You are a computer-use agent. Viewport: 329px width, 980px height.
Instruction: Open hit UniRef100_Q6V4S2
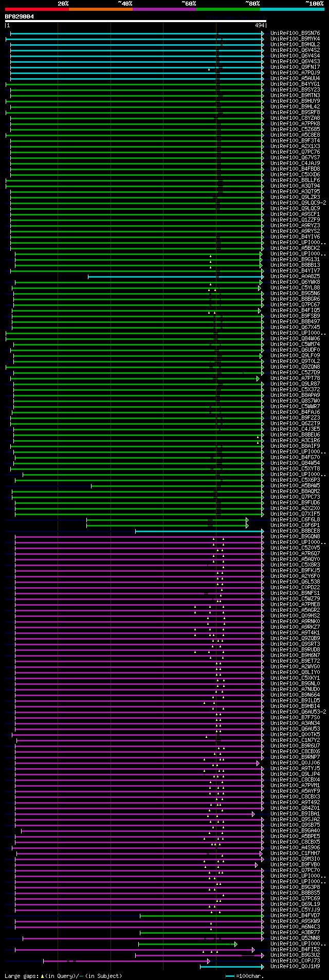click(295, 50)
